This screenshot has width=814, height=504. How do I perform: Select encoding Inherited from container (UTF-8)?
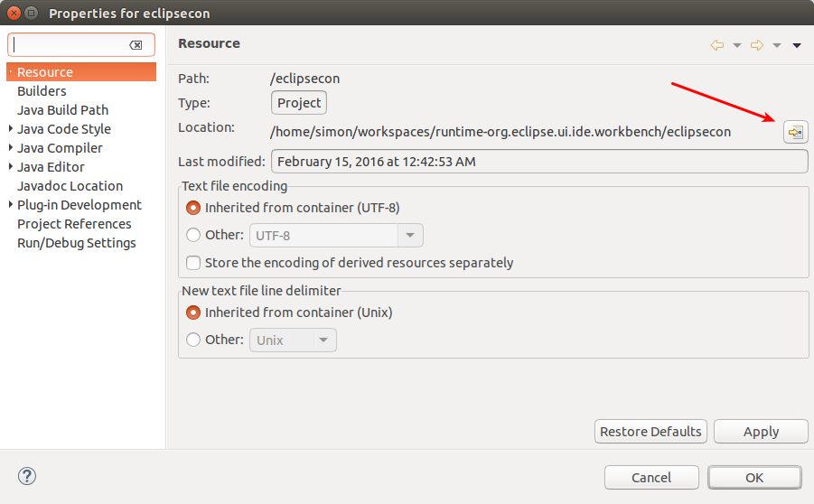193,208
